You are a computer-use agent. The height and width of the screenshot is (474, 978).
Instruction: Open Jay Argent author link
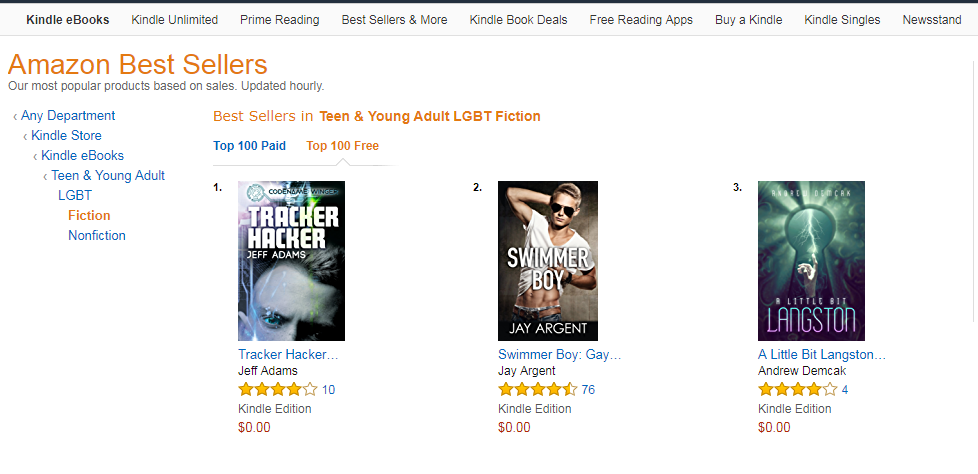(x=528, y=371)
